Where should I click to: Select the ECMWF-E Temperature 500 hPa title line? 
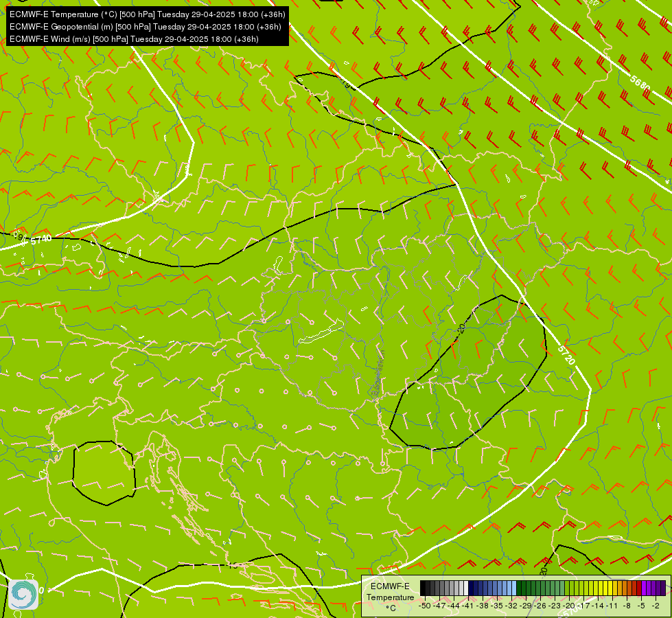pos(148,14)
